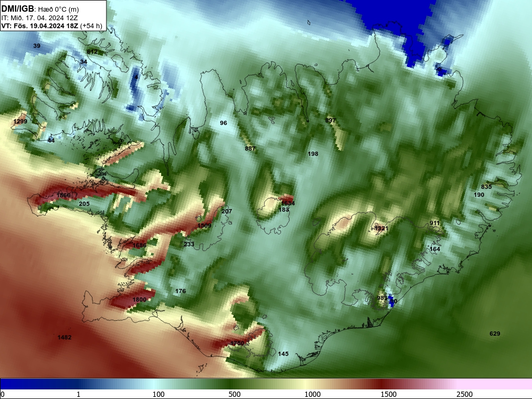Click the map value 1482
The height and width of the screenshot is (399, 532).
coord(64,337)
